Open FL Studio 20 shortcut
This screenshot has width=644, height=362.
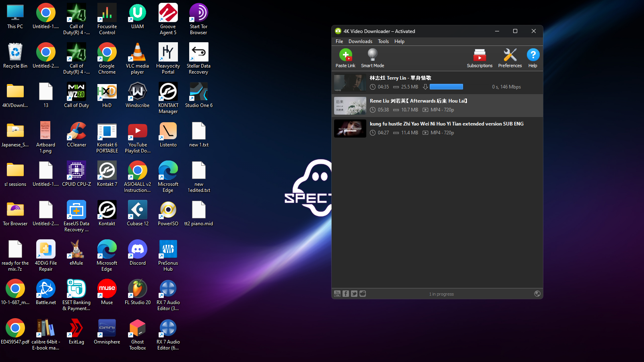(138, 293)
